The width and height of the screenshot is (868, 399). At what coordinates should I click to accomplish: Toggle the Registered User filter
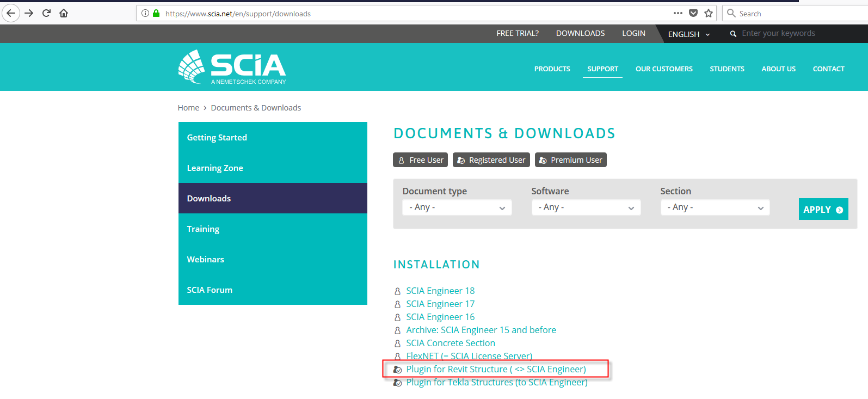[491, 160]
